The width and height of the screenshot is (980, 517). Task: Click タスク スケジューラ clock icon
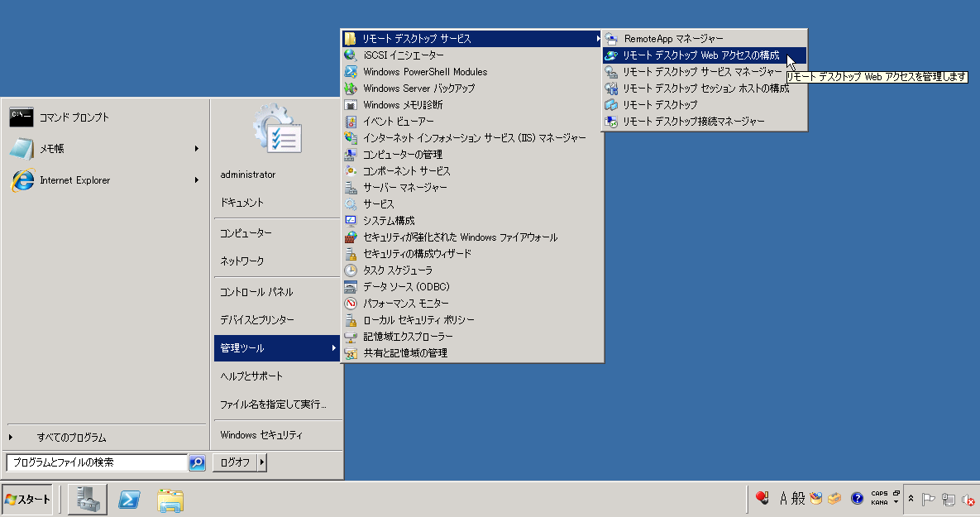pos(351,270)
